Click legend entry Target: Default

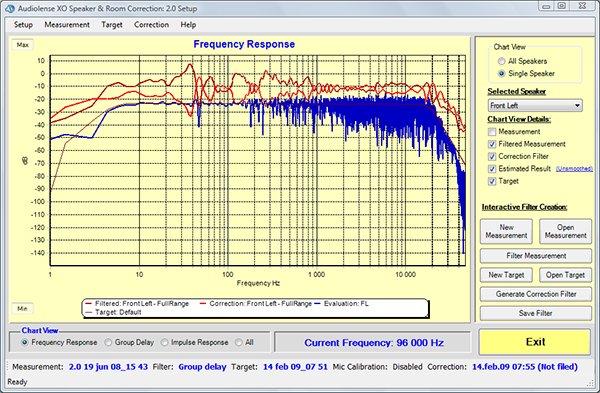click(x=114, y=313)
